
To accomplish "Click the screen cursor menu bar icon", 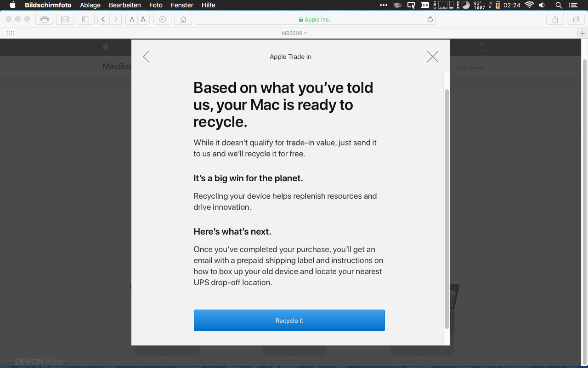I will pyautogui.click(x=412, y=5).
